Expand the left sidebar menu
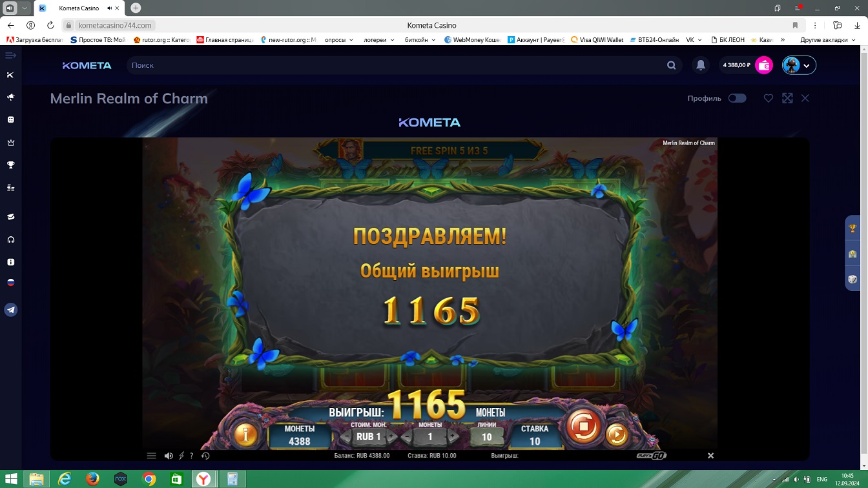 [10, 56]
